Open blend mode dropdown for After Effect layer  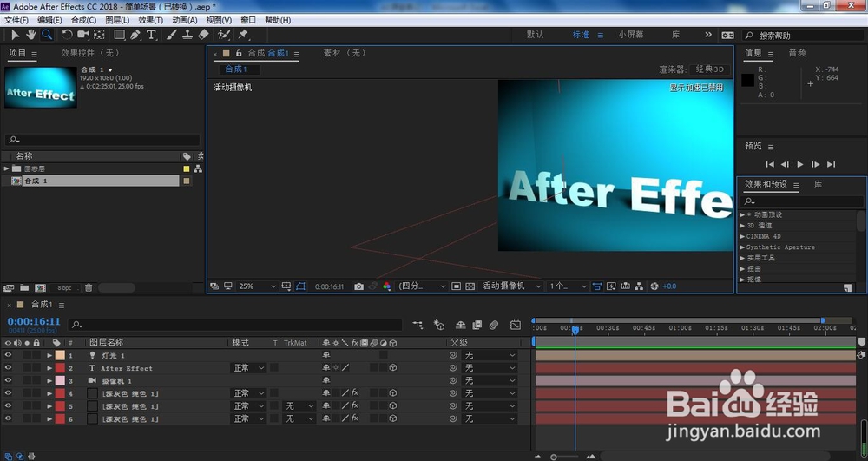click(x=248, y=368)
